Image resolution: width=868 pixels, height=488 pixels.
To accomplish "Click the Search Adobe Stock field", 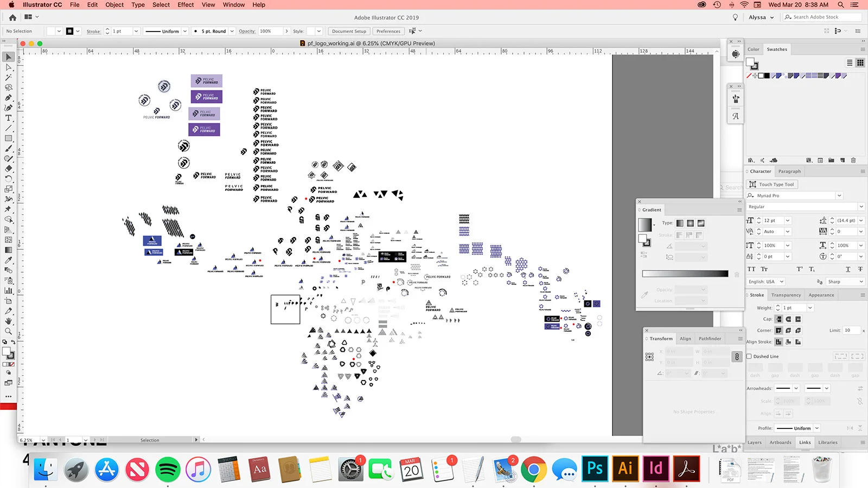I will pos(822,17).
